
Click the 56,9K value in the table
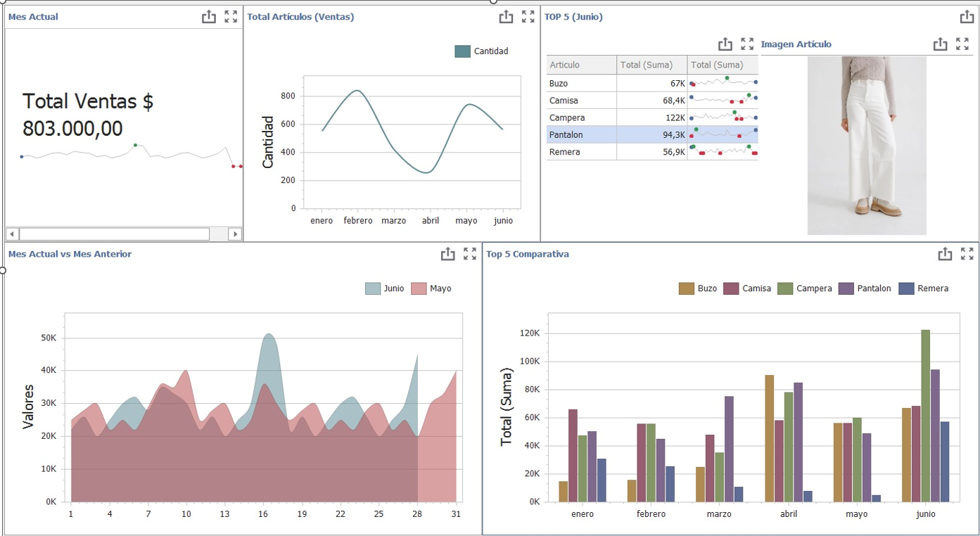(x=674, y=152)
